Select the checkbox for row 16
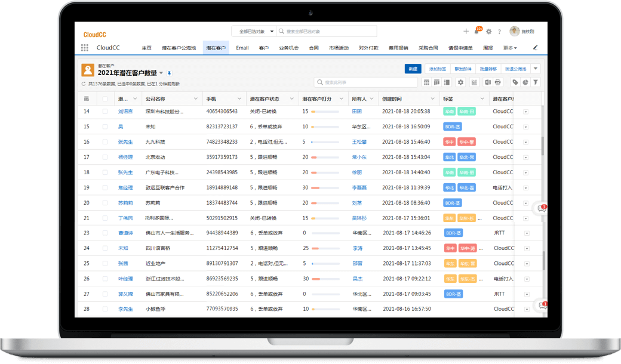Viewport: 621px width, 364px height. click(x=105, y=142)
